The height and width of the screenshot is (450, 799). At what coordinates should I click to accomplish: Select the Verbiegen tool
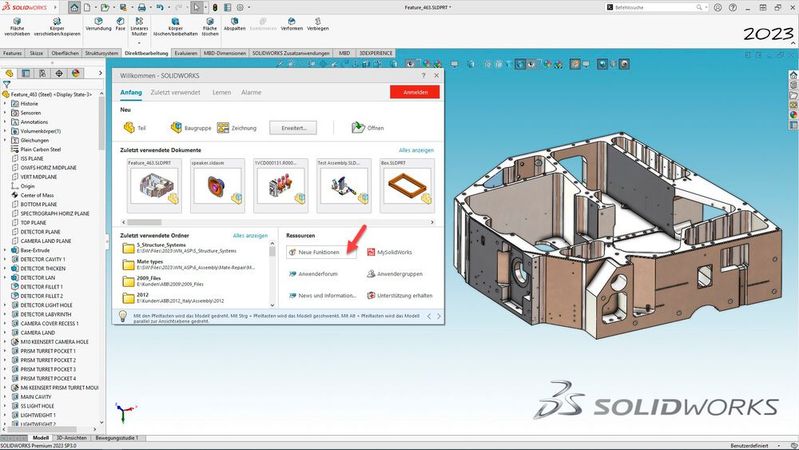tap(317, 24)
